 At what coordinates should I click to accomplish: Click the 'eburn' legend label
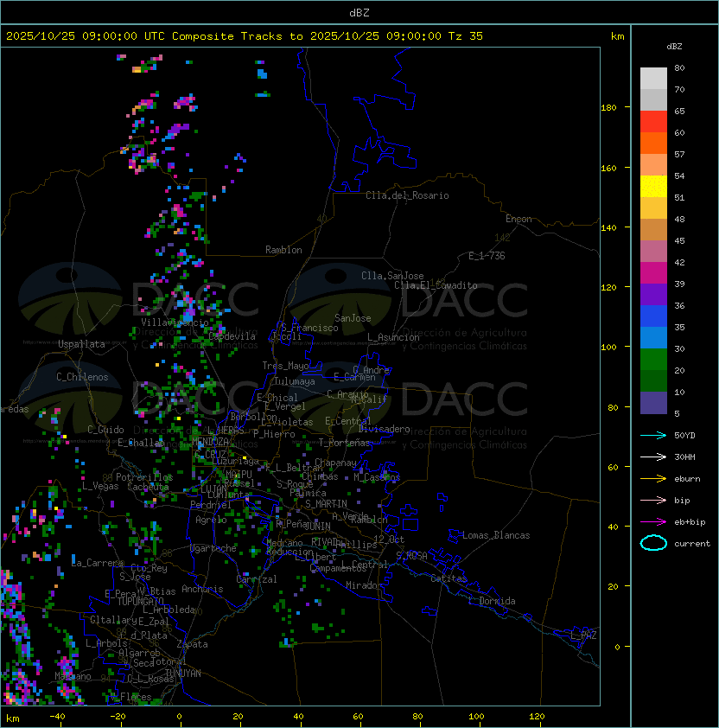coord(687,479)
